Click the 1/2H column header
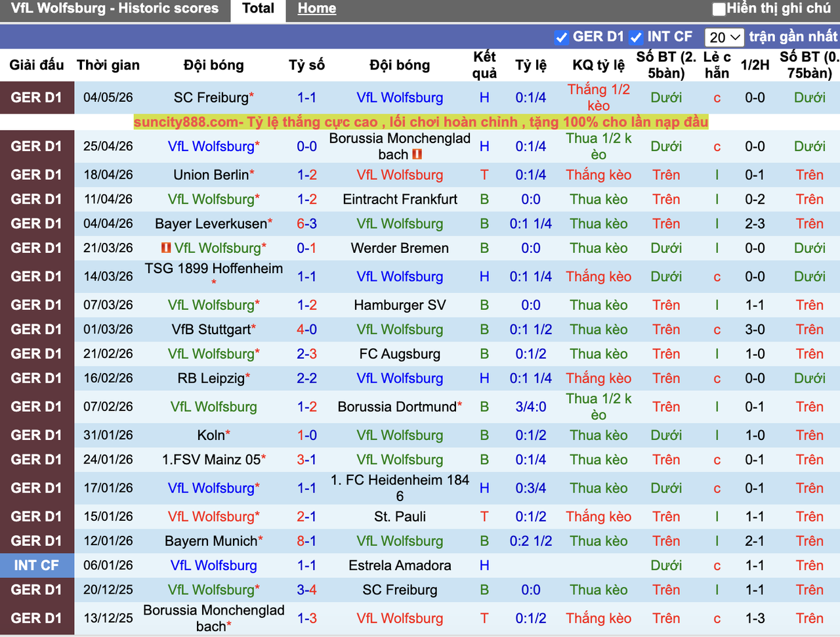840x637 pixels. tap(755, 65)
